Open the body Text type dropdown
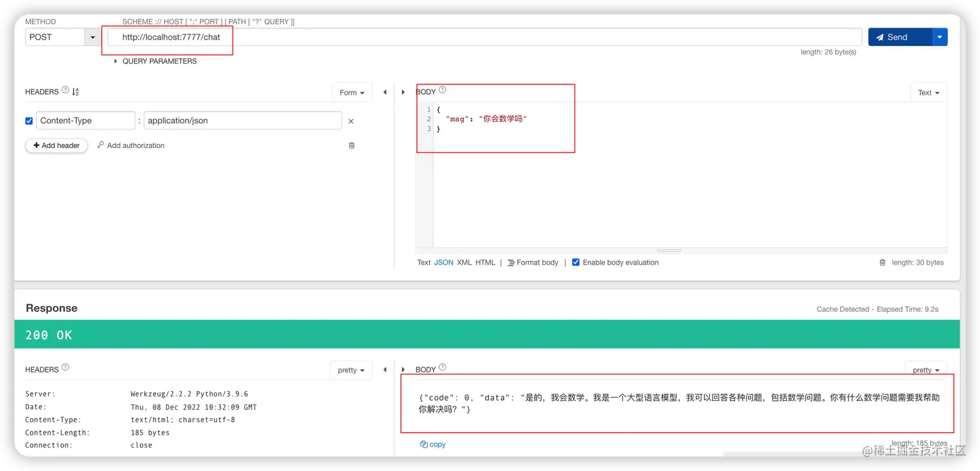This screenshot has height=471, width=980. (x=928, y=93)
